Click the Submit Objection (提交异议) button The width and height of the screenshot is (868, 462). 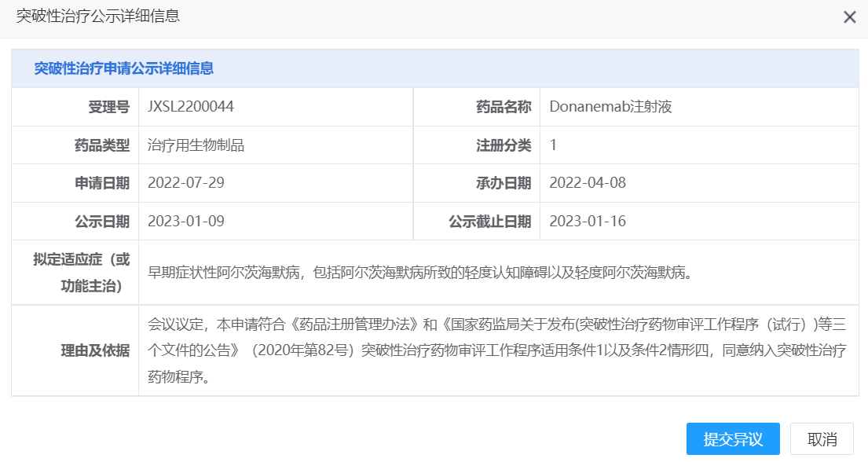(x=732, y=438)
